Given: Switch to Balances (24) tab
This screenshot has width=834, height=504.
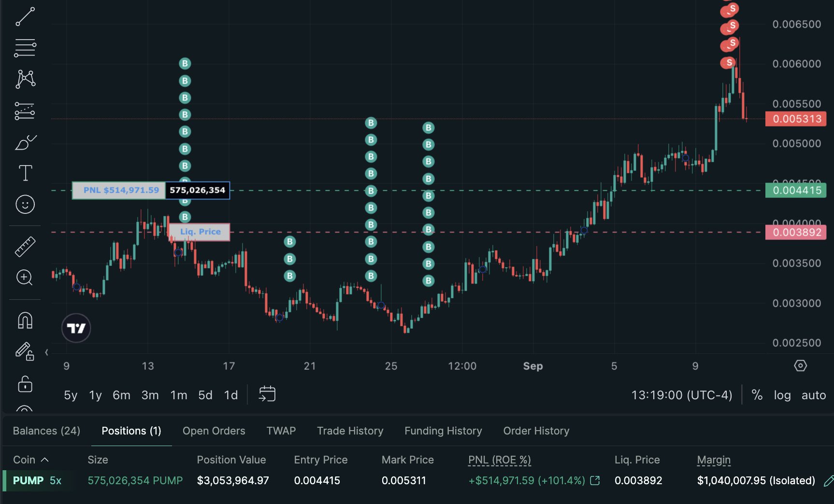Looking at the screenshot, I should point(46,431).
